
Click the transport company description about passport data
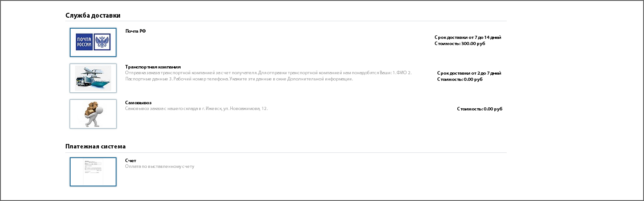[x=268, y=76]
